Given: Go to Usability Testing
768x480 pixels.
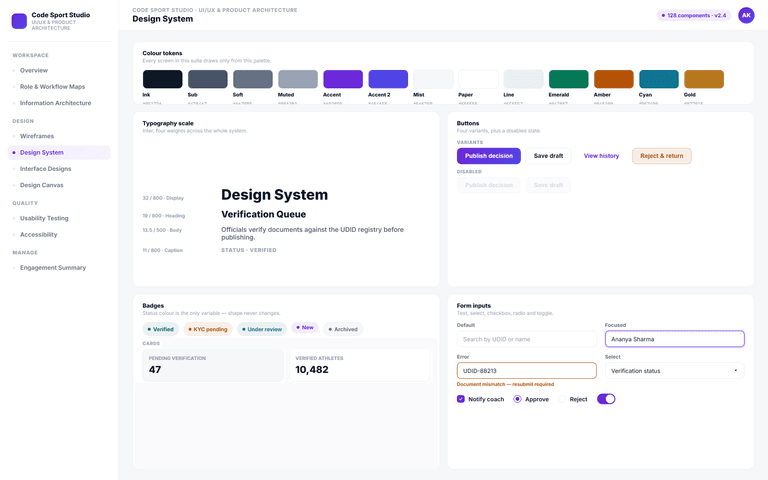Looking at the screenshot, I should click(44, 218).
